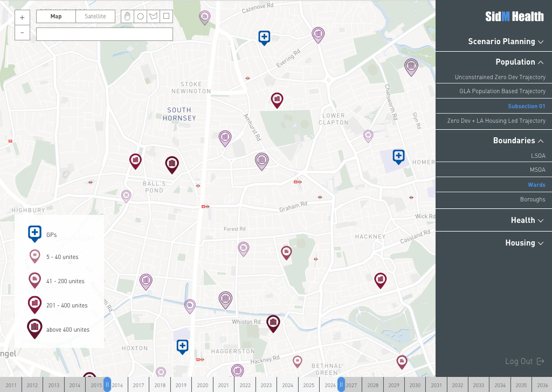Screen dimensions: 552x392
Task: Click the Log Out exit icon
Action: [x=541, y=361]
